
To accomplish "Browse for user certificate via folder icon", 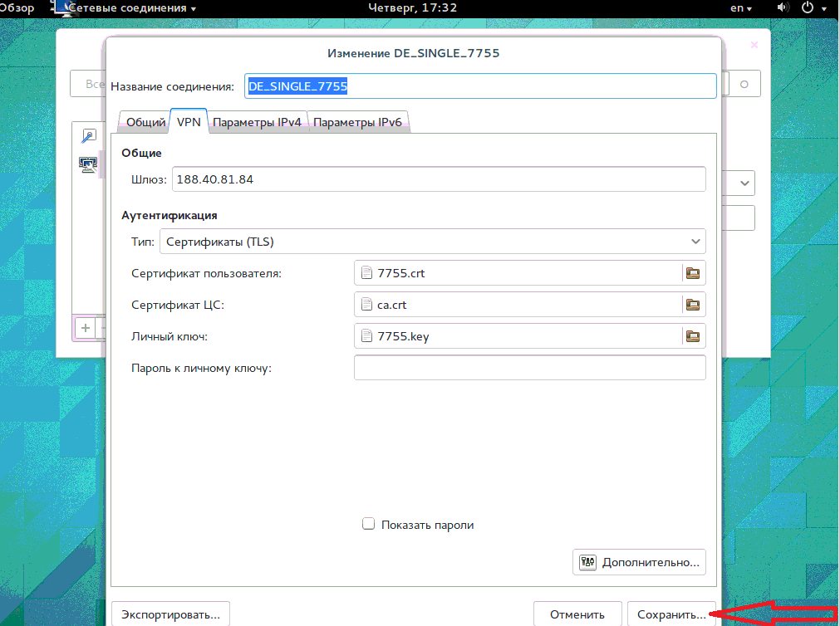I will pyautogui.click(x=692, y=272).
